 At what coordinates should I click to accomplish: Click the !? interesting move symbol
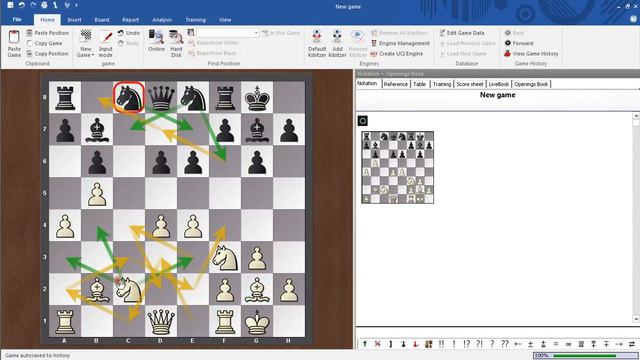tap(467, 344)
